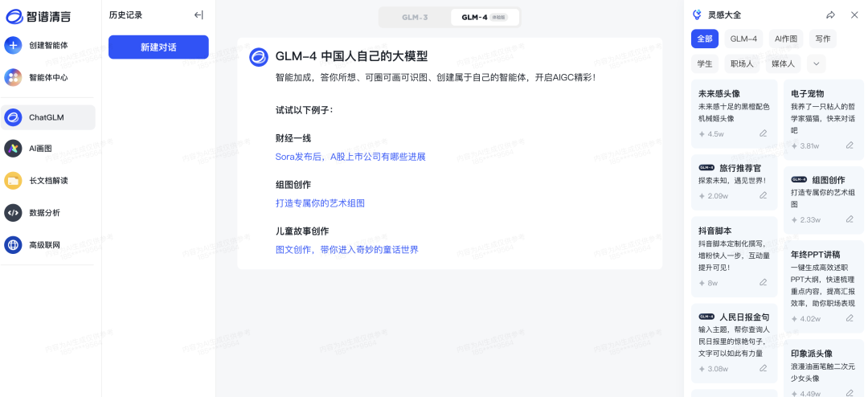This screenshot has height=397, width=868.
Task: Click sparkle count 2.09w on 旅行推荐官
Action: [714, 196]
